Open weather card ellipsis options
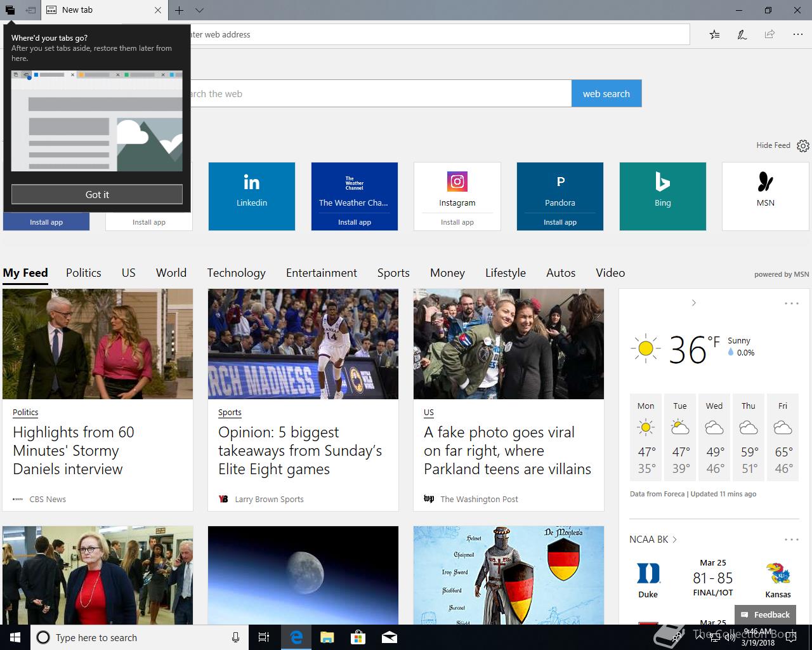 coord(792,303)
